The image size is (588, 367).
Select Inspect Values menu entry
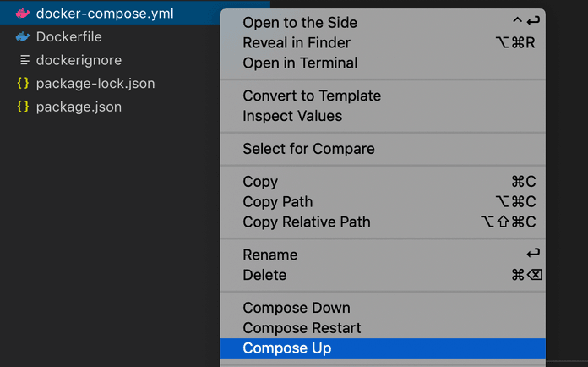(x=292, y=116)
